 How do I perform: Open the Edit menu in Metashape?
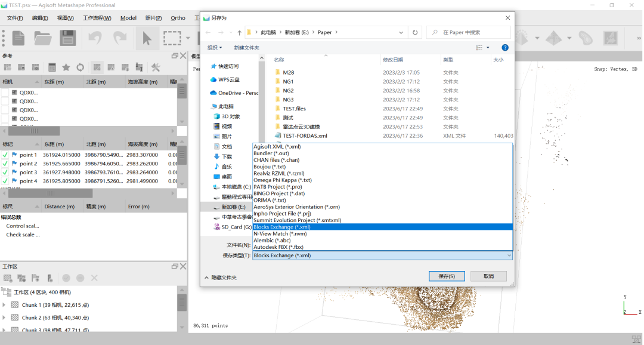(40, 18)
